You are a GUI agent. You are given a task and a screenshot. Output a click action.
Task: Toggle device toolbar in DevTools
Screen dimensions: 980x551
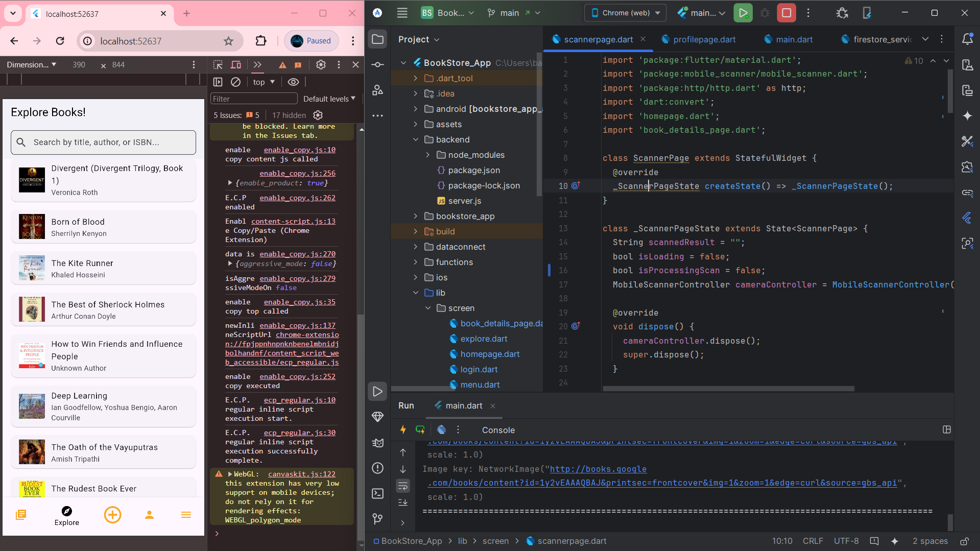(x=236, y=65)
